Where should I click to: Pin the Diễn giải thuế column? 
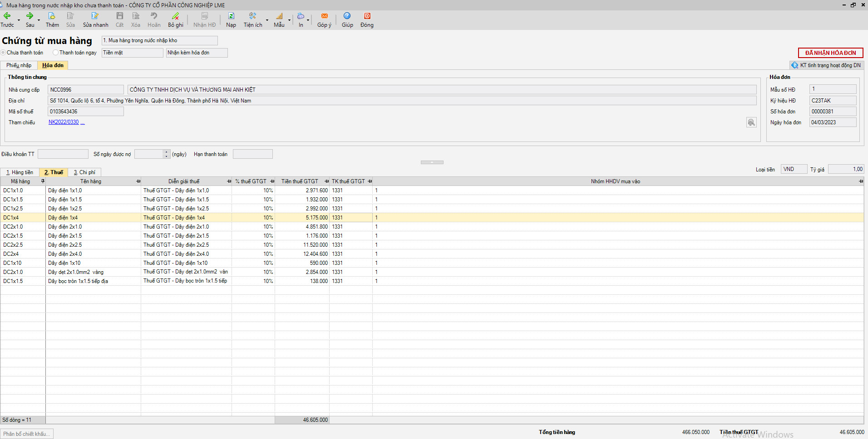229,181
